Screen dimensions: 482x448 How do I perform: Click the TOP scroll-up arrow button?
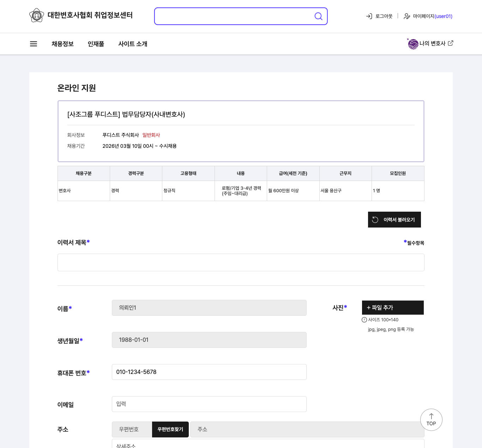click(x=431, y=420)
